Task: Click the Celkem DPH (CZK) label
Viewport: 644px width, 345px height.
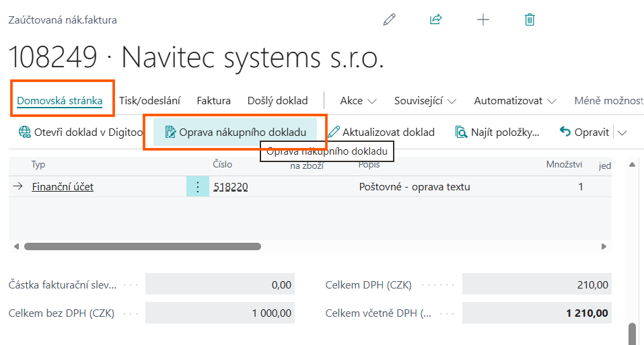Action: click(x=368, y=284)
